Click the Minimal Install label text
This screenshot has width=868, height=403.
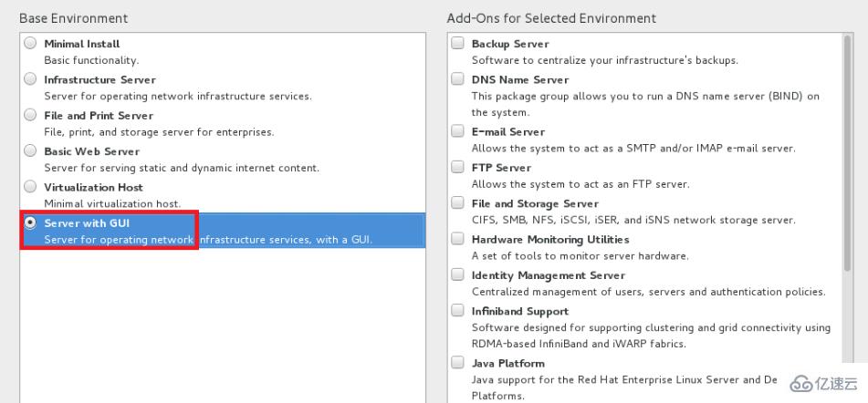(x=81, y=44)
